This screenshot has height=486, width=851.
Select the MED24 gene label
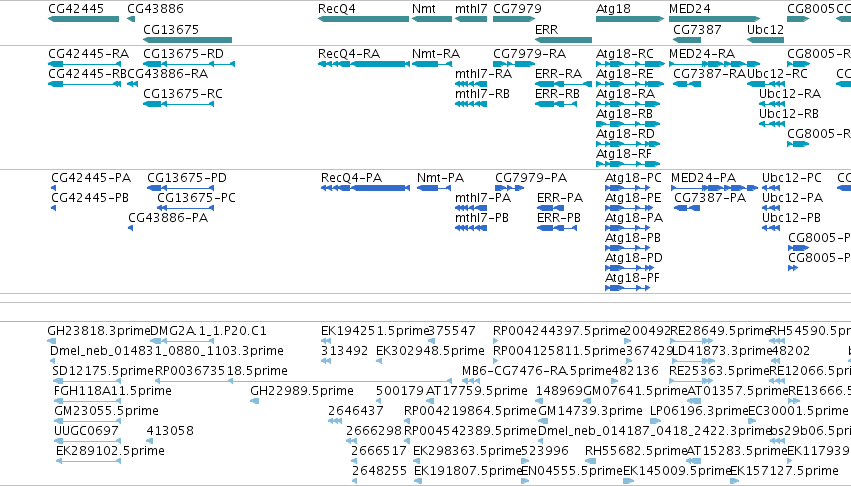pos(689,9)
